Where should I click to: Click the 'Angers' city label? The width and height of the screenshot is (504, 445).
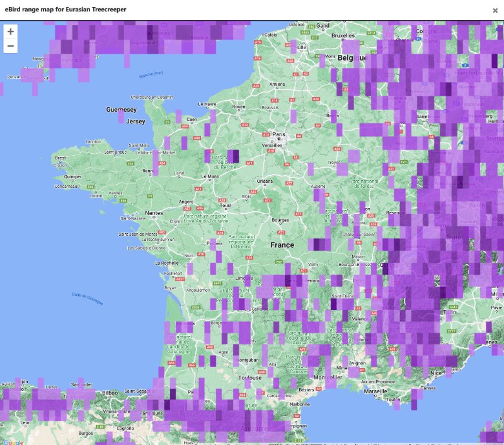click(186, 202)
